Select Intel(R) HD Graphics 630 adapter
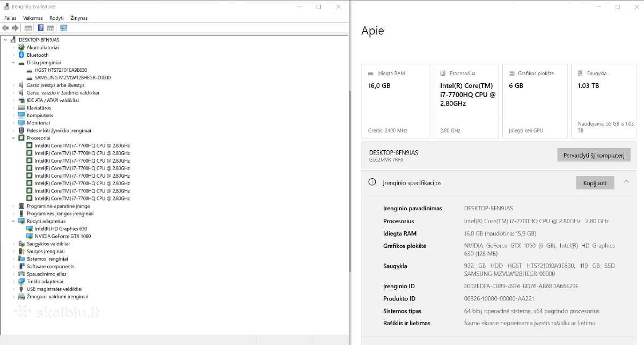The image size is (644, 345). click(61, 229)
